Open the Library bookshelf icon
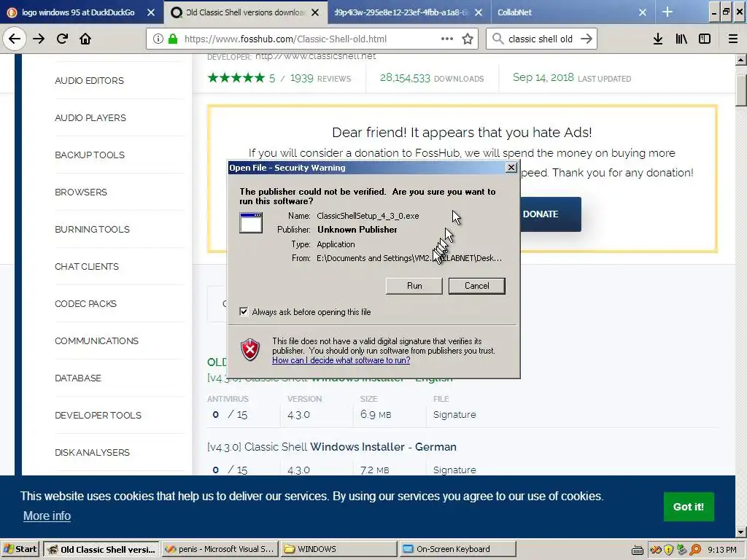Viewport: 747px width, 560px height. 681,39
